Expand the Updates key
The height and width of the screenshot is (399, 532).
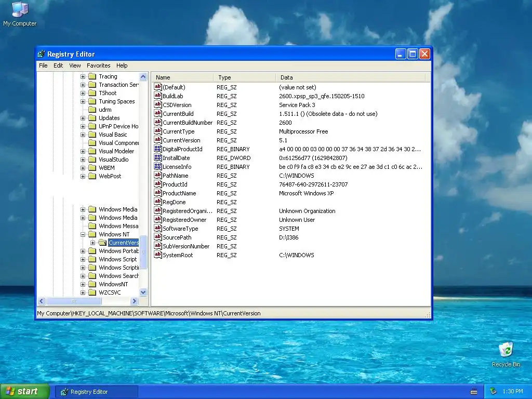[x=83, y=118]
